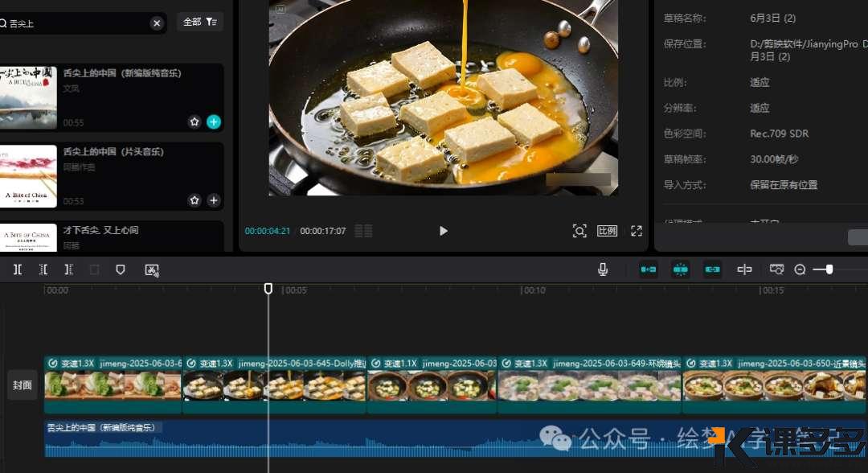Toggle the auto-snap button in timeline toolbar
The width and height of the screenshot is (868, 473).
click(x=681, y=269)
